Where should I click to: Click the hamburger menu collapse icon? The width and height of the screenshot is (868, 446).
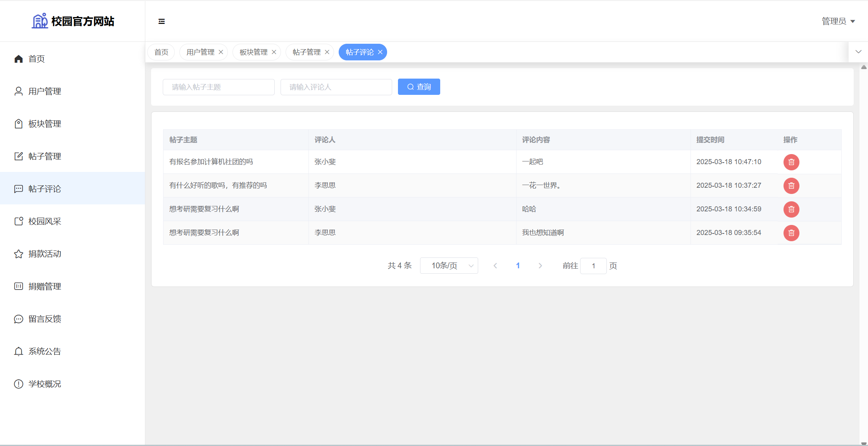click(162, 21)
